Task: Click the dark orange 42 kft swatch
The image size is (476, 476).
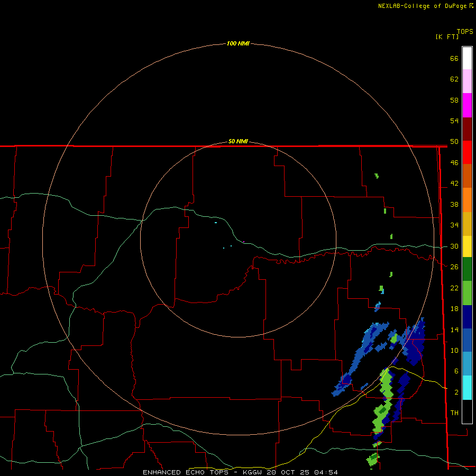Action: tap(467, 176)
